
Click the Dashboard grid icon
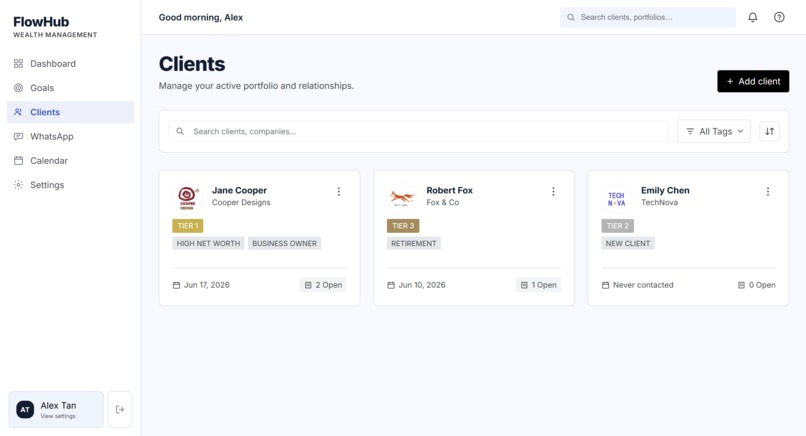(19, 63)
